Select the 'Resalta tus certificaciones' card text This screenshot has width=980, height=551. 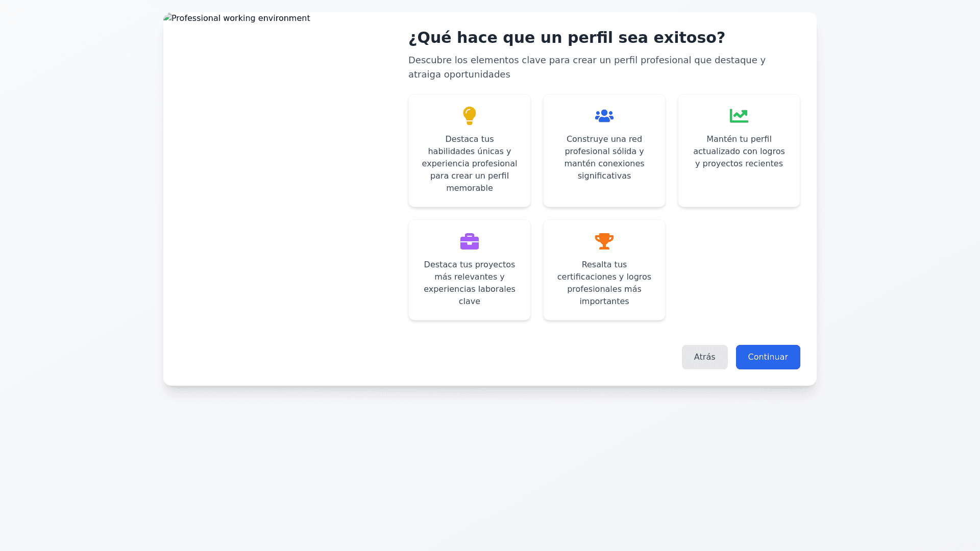click(604, 283)
